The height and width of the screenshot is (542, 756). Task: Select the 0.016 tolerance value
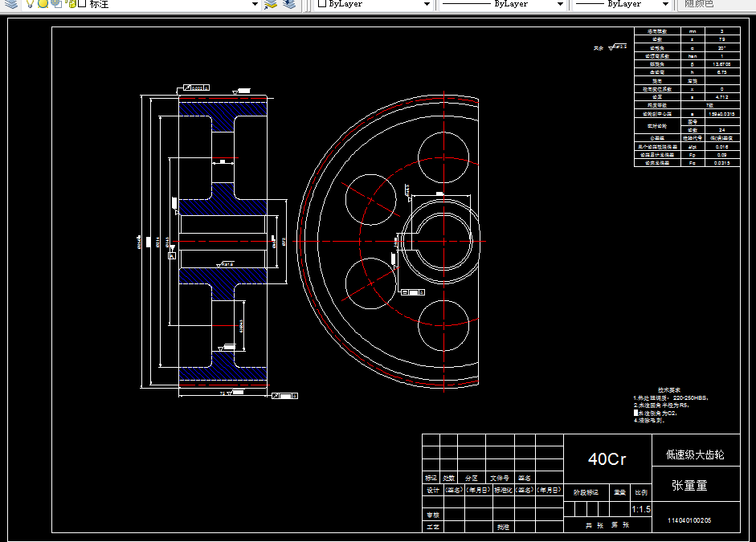click(721, 147)
